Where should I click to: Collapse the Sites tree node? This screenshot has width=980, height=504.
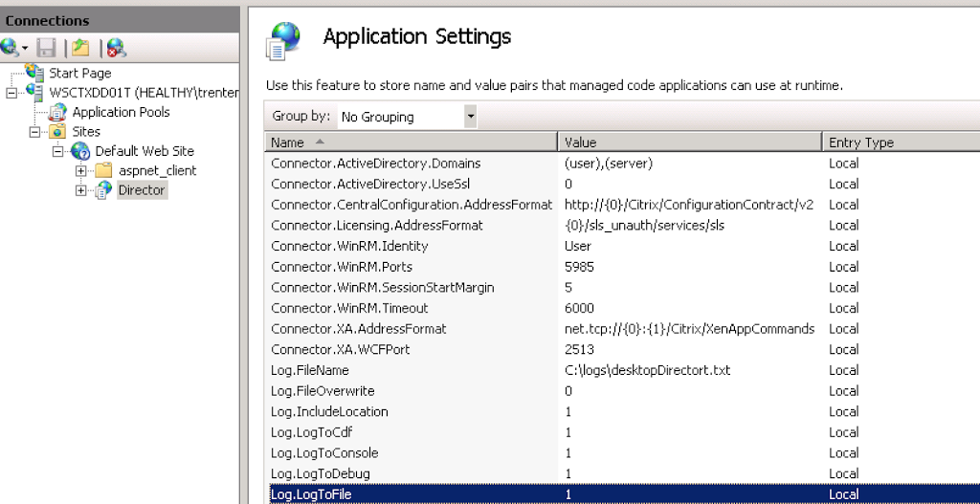tap(34, 132)
